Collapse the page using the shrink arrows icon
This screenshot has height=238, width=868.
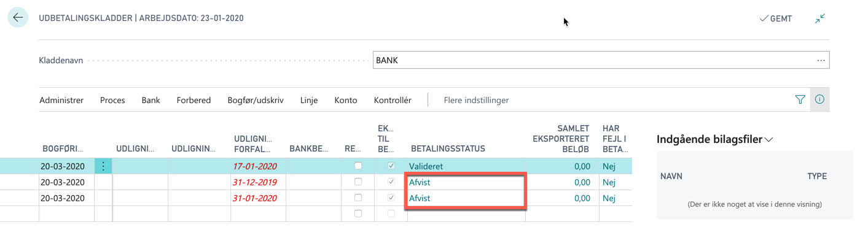click(820, 18)
